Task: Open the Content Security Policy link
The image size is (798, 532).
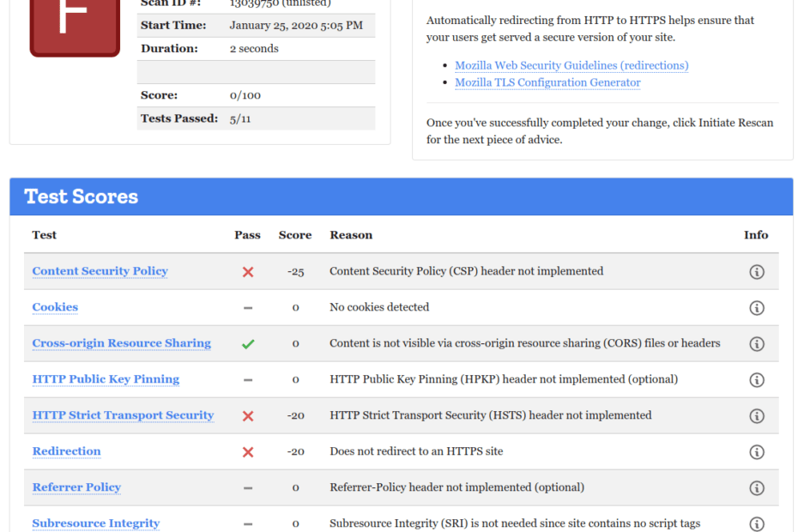Action: [100, 271]
